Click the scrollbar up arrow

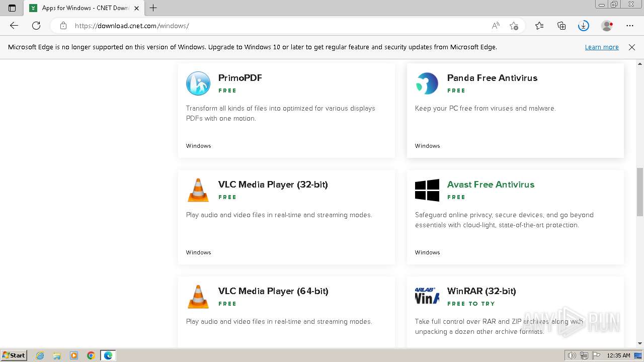click(x=640, y=64)
